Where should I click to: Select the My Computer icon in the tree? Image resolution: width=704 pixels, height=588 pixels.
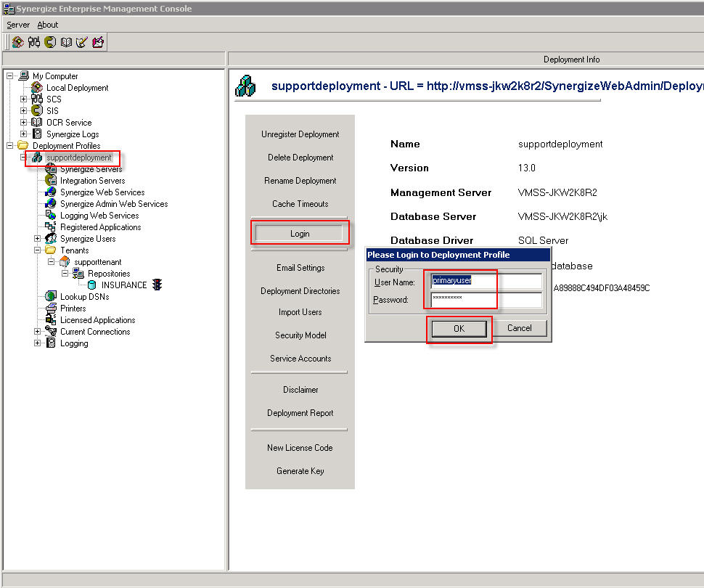[x=24, y=76]
